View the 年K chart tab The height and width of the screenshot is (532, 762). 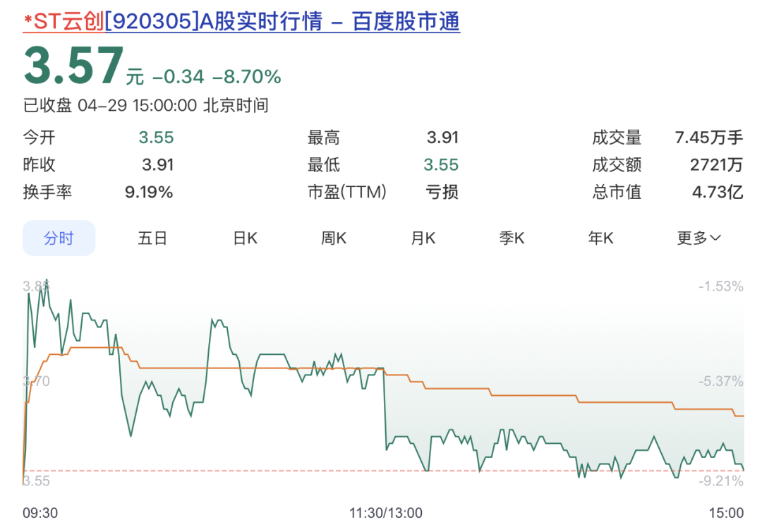600,238
